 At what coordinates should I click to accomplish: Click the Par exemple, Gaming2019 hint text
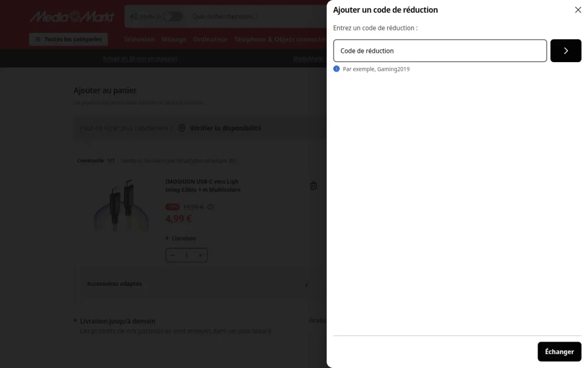376,69
